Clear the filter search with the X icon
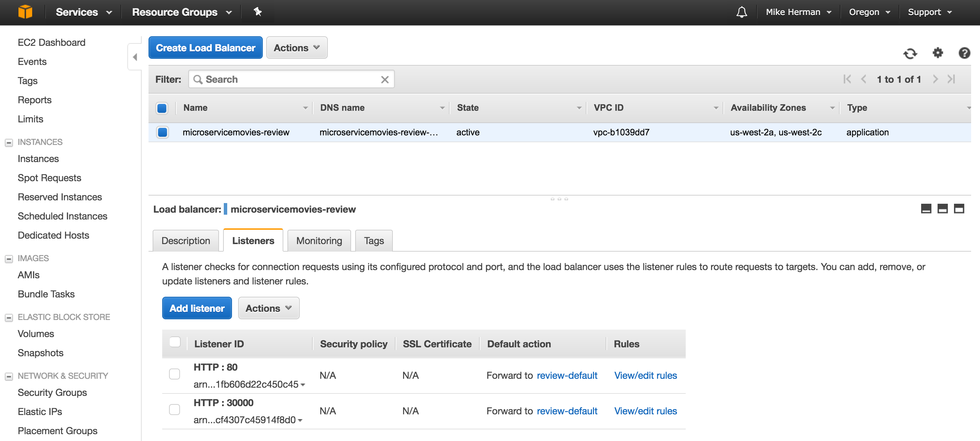This screenshot has width=980, height=441. [385, 79]
